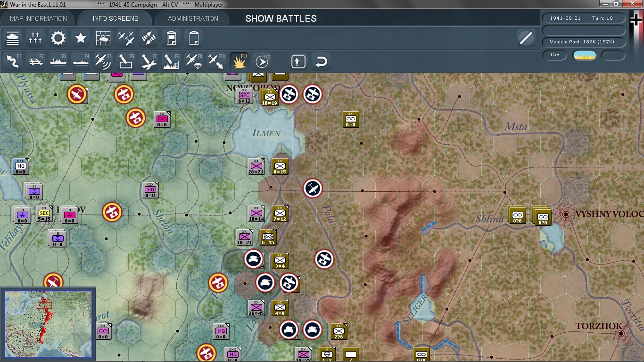Select Soviet 0=0 unit northeast of Ilmen

point(350,119)
